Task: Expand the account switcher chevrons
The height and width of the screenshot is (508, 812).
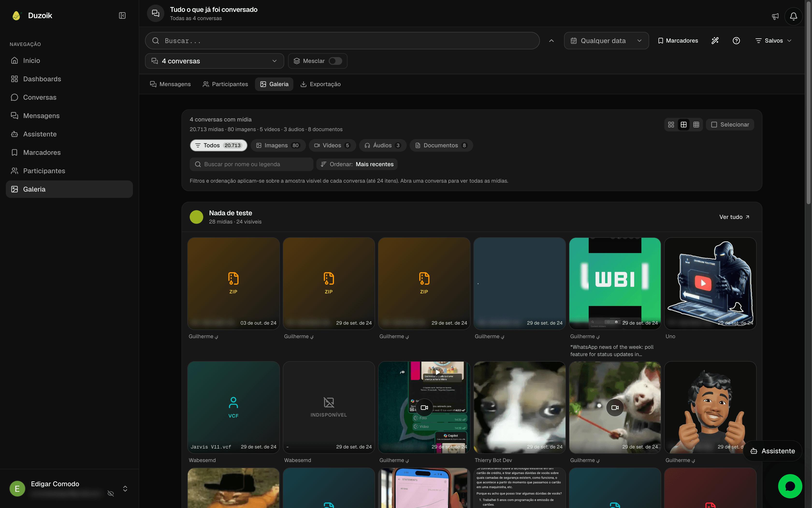Action: (125, 488)
